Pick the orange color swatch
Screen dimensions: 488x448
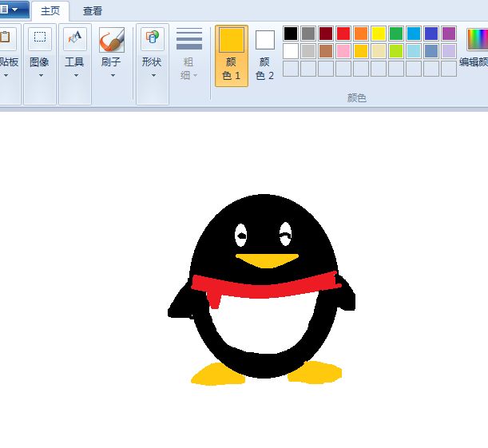click(361, 34)
